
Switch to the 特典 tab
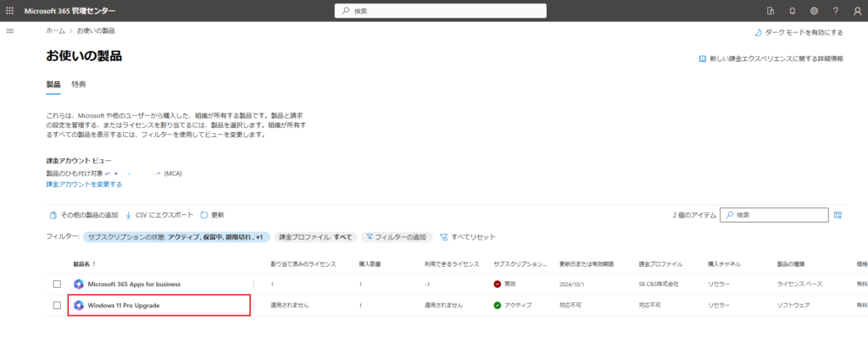point(79,85)
